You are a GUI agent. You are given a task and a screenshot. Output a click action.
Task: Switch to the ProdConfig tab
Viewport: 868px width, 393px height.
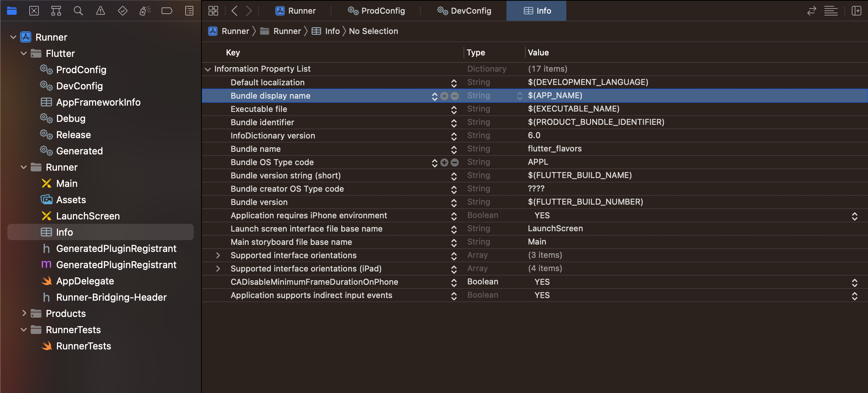tap(376, 11)
